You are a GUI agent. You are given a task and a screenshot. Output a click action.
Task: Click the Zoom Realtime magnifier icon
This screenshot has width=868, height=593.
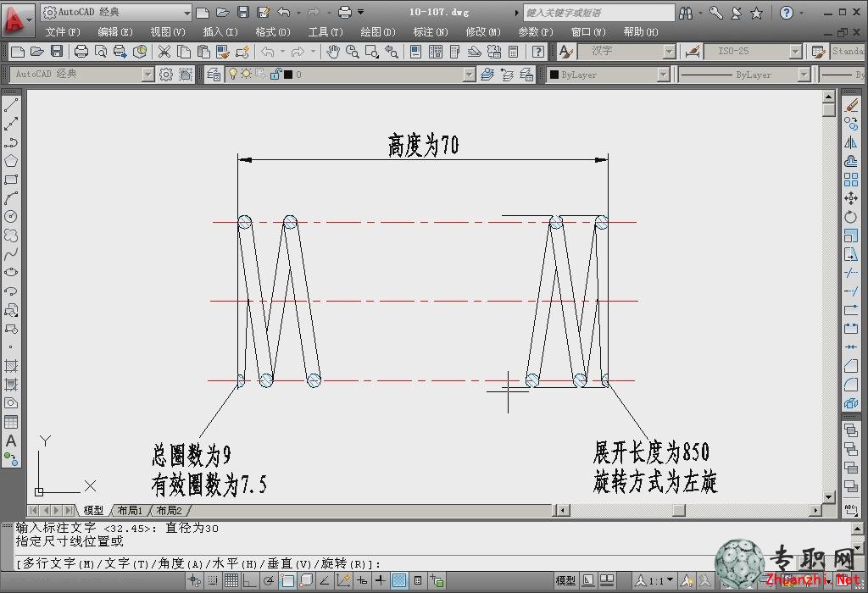point(352,52)
